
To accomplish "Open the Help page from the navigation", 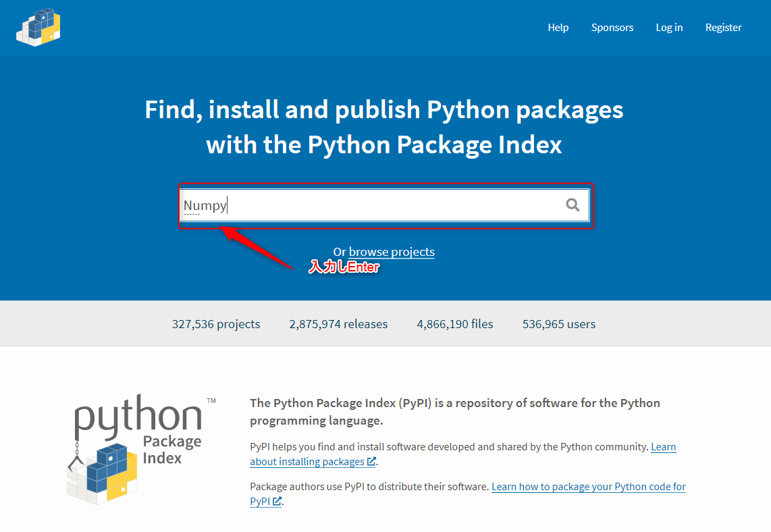I will pyautogui.click(x=558, y=28).
